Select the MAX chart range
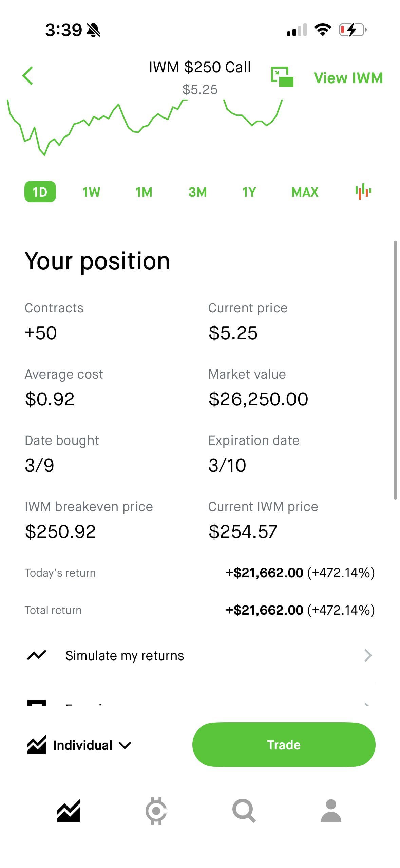 305,192
